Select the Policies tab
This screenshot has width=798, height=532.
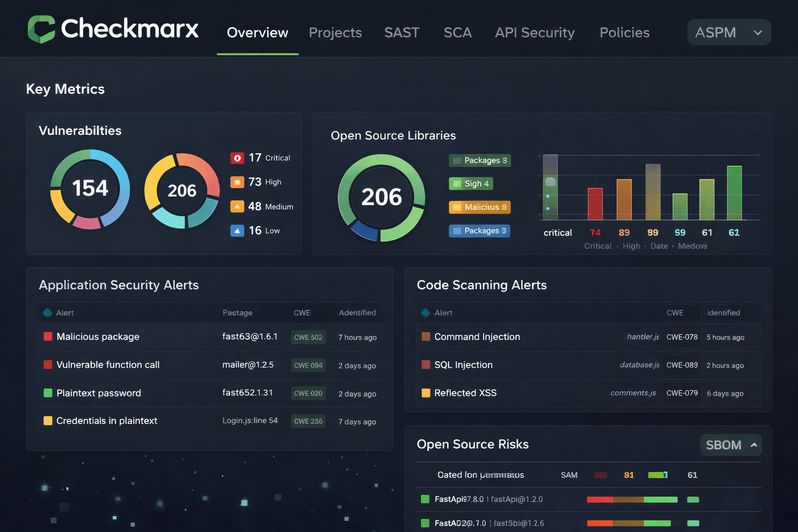pos(624,33)
